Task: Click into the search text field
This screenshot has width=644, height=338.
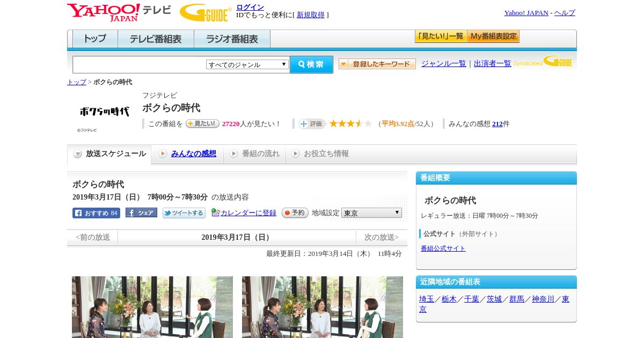Action: 140,64
